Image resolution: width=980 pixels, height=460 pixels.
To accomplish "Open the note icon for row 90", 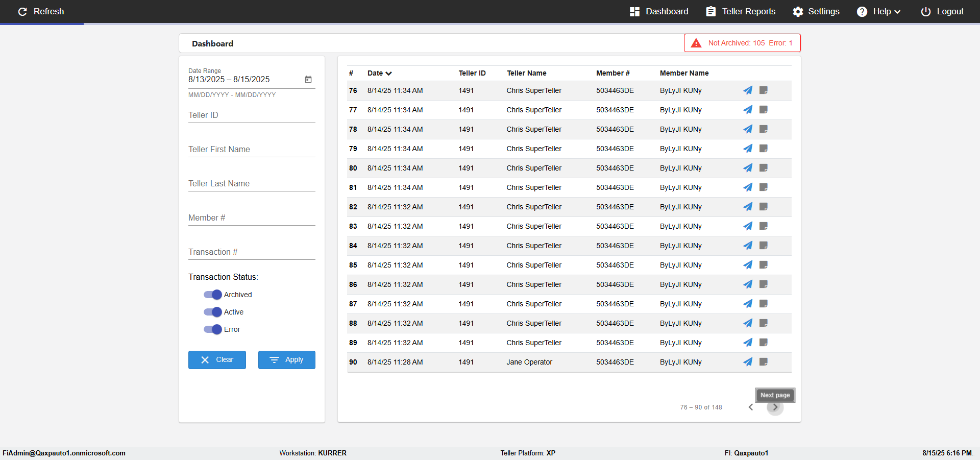I will [764, 362].
